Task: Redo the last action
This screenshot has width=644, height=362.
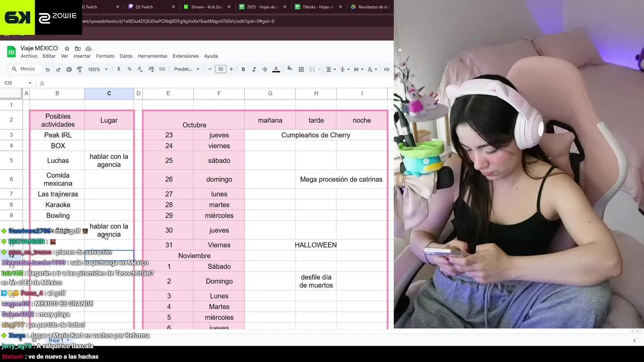Action: (x=58, y=69)
